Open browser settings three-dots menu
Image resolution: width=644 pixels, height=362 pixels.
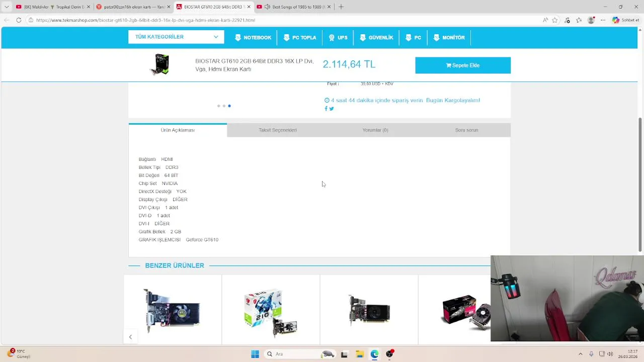(x=603, y=20)
